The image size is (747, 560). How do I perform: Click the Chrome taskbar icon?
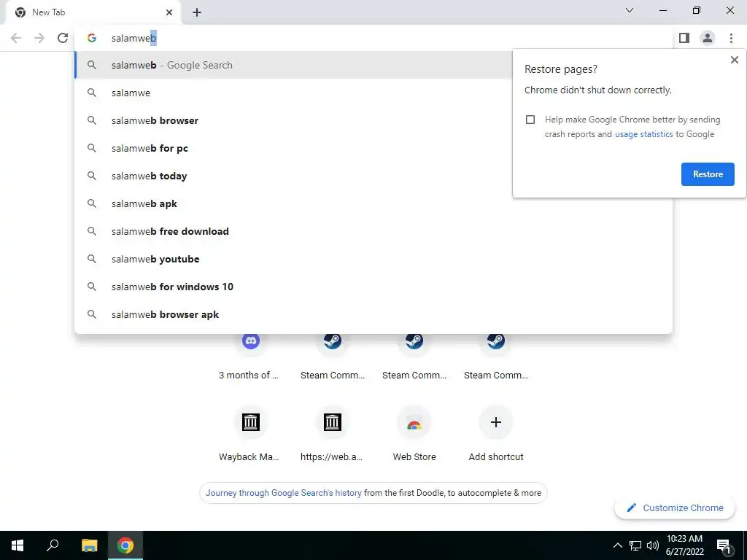pos(125,545)
